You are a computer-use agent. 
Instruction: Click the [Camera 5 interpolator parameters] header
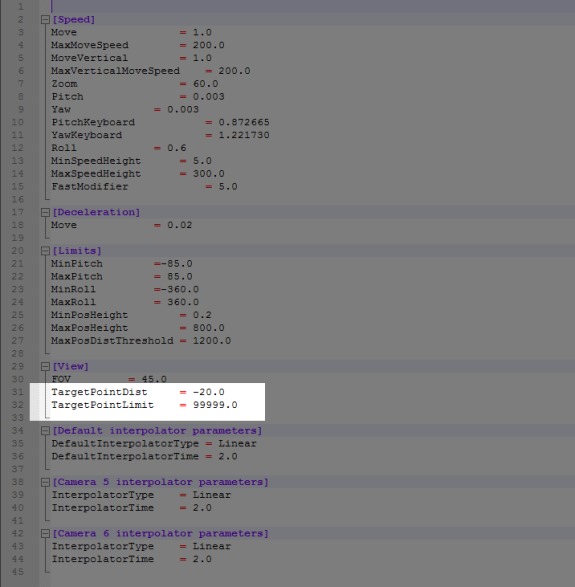click(160, 482)
